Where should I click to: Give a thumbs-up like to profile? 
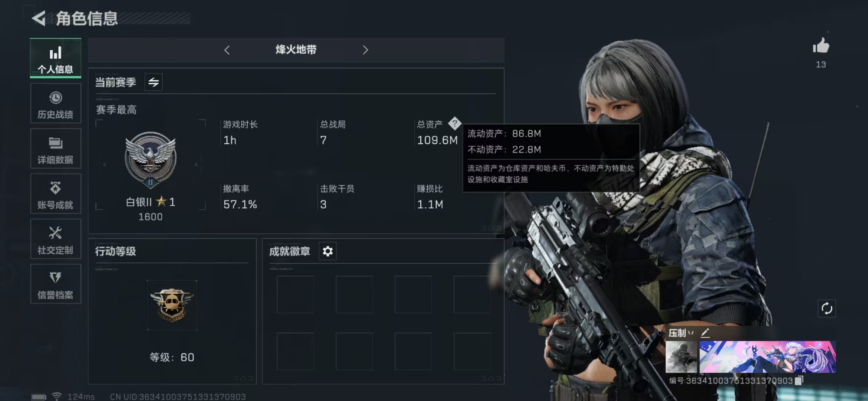(821, 46)
